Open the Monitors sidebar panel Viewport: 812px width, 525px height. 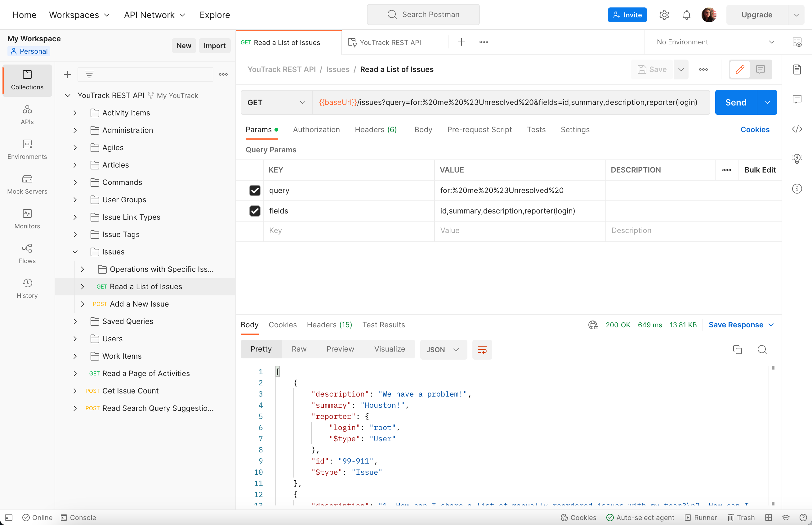pyautogui.click(x=27, y=219)
